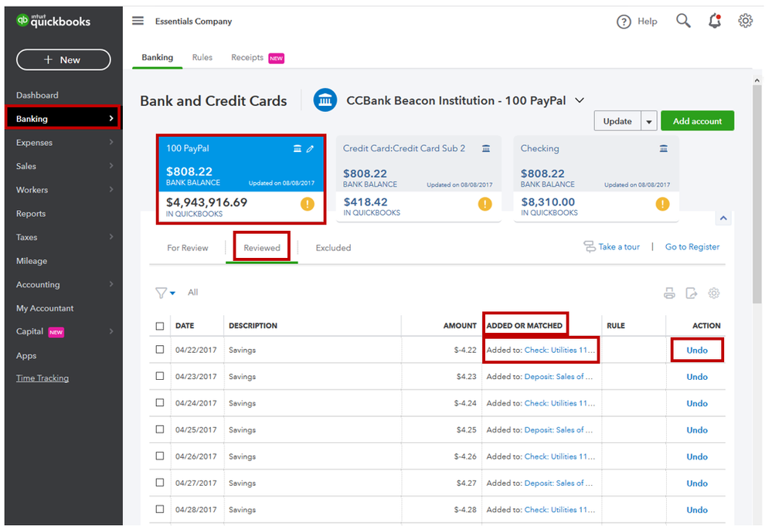Open the Reviewed tab

[x=262, y=248]
